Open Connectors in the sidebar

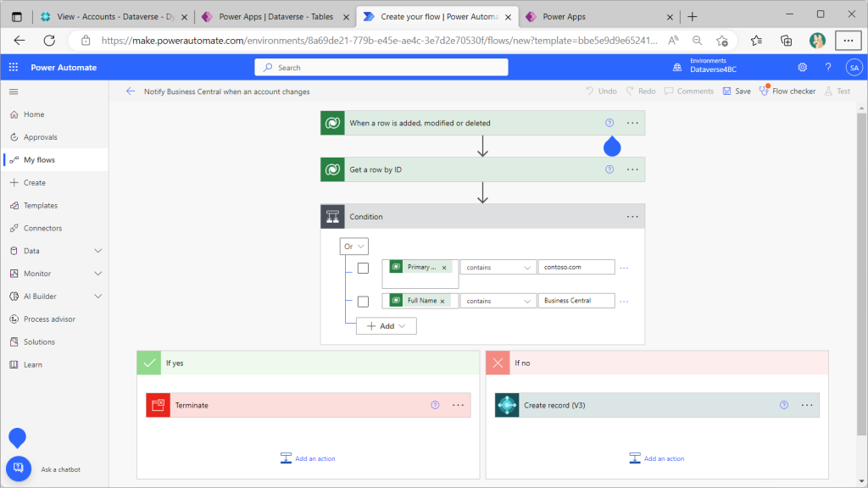tap(54, 228)
